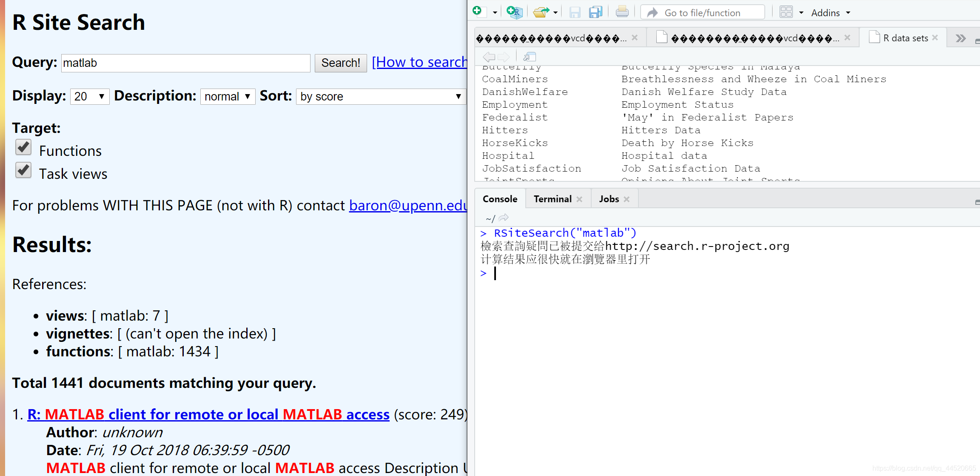Expand the recent files dropdown arrow
The image size is (980, 476).
pyautogui.click(x=556, y=13)
